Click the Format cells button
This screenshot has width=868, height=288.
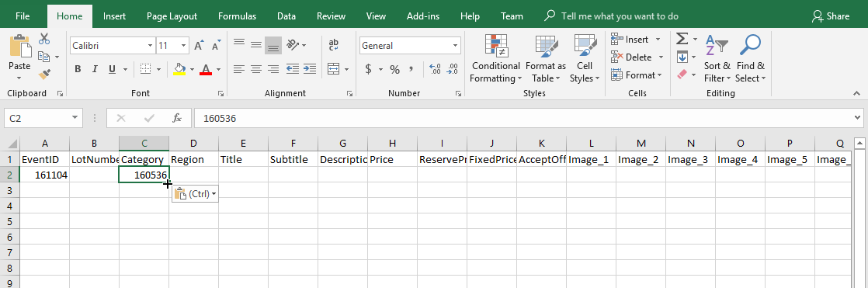coord(636,75)
